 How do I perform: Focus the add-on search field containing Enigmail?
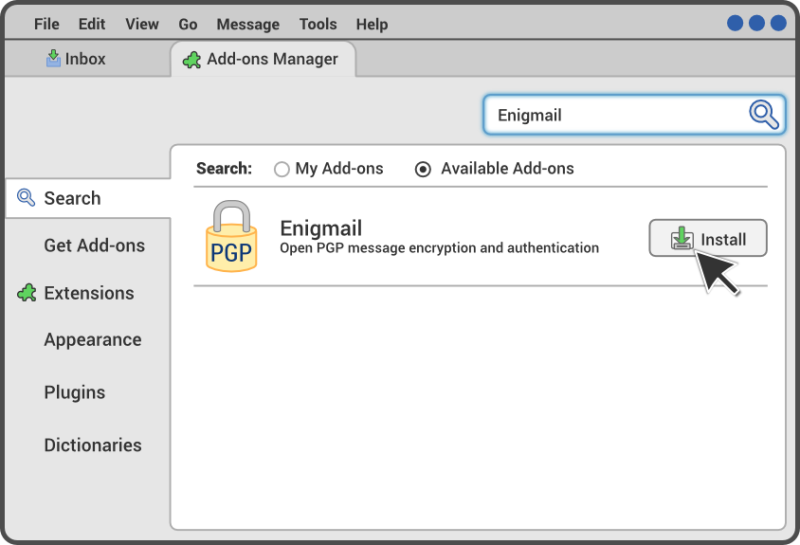coord(634,115)
